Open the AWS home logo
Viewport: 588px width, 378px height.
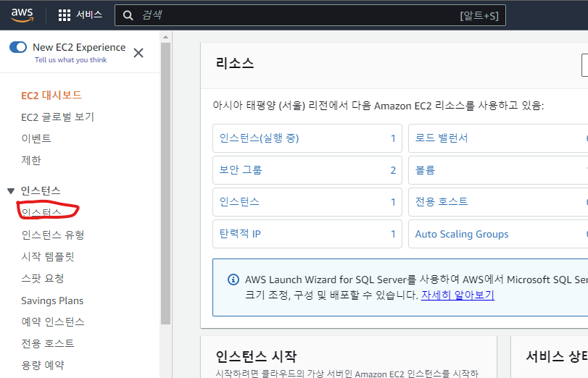22,15
